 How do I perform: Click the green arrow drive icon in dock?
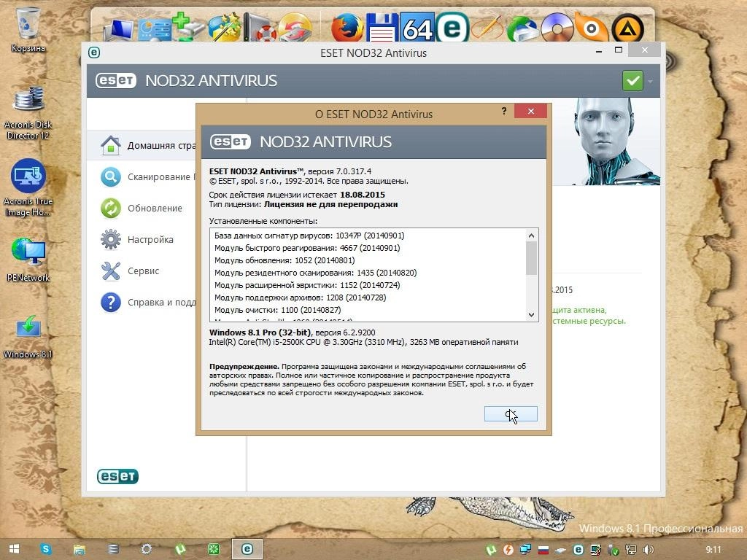pos(522,28)
